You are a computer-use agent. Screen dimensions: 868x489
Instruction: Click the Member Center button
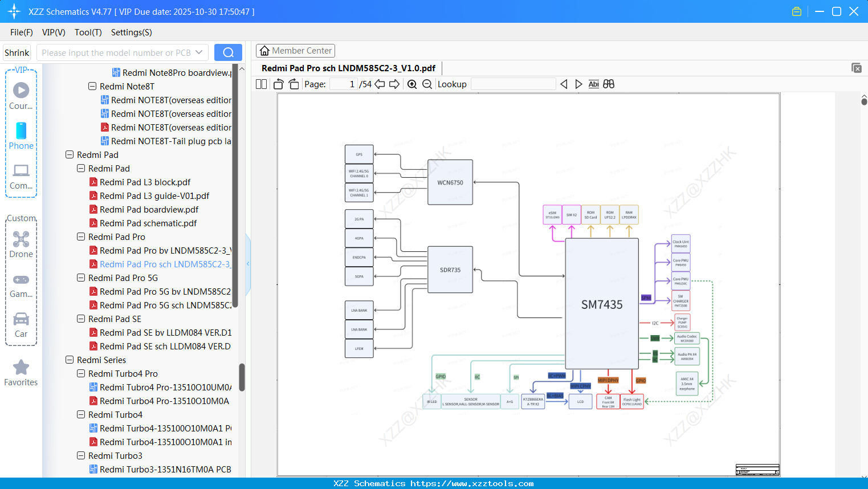tap(295, 51)
